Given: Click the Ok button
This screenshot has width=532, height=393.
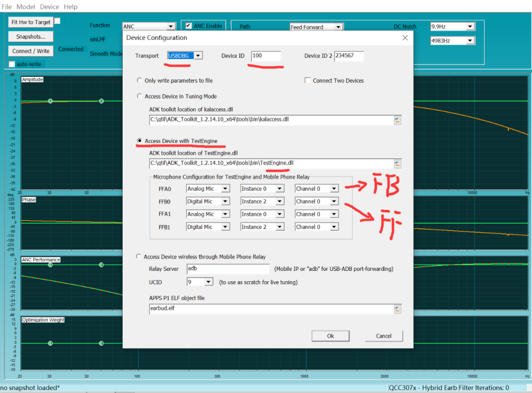Looking at the screenshot, I should pos(331,336).
